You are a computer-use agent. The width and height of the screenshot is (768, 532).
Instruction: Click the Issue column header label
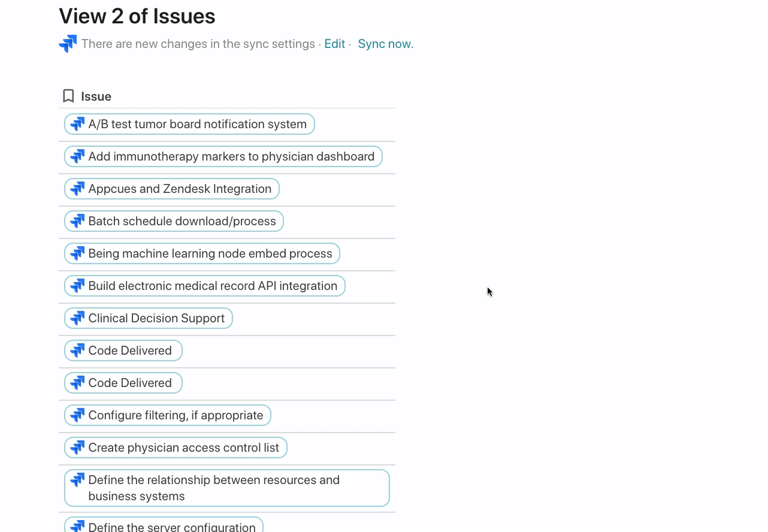tap(96, 96)
